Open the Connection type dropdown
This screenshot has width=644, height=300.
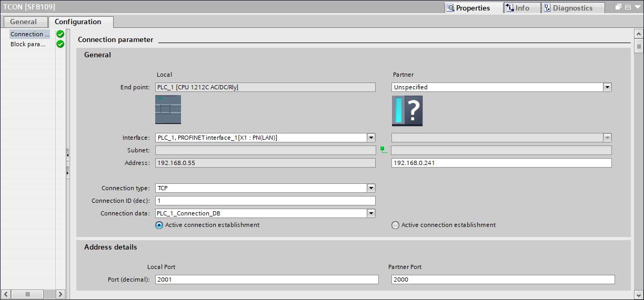tap(371, 188)
